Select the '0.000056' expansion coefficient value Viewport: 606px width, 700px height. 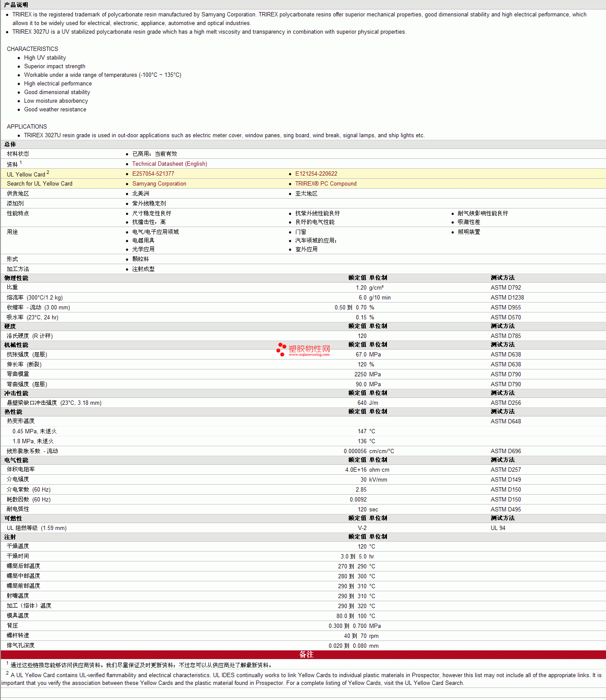point(355,451)
